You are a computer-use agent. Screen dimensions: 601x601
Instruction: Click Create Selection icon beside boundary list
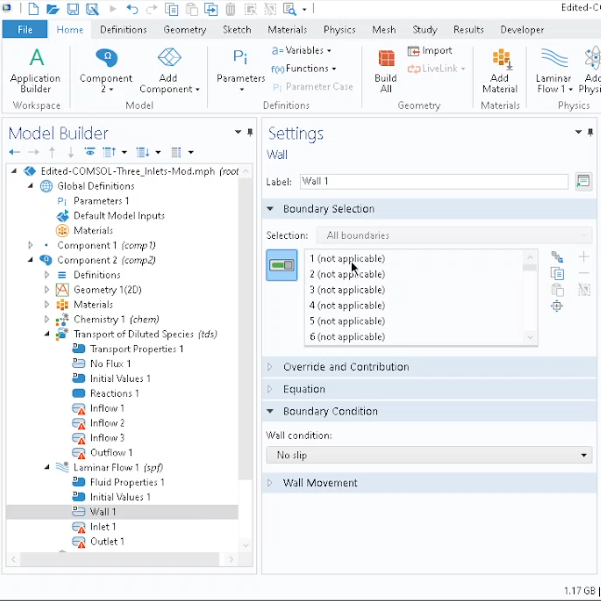tap(557, 257)
